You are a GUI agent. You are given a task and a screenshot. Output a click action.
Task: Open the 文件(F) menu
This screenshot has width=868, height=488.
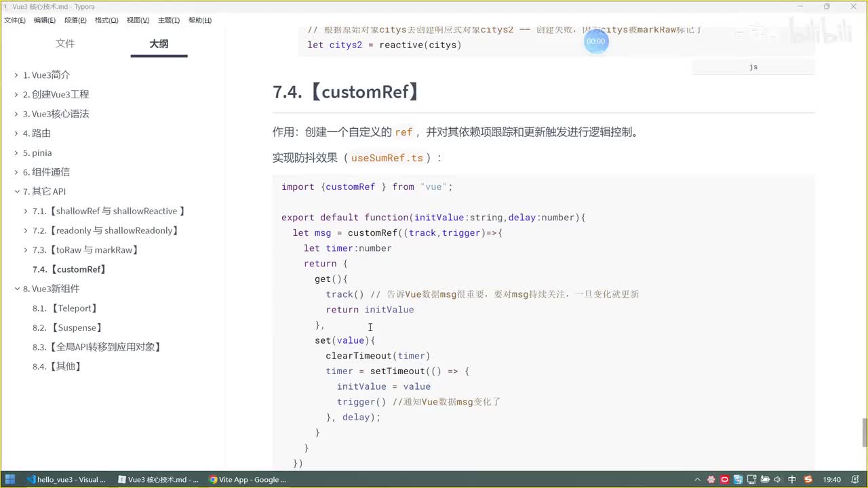pos(14,20)
